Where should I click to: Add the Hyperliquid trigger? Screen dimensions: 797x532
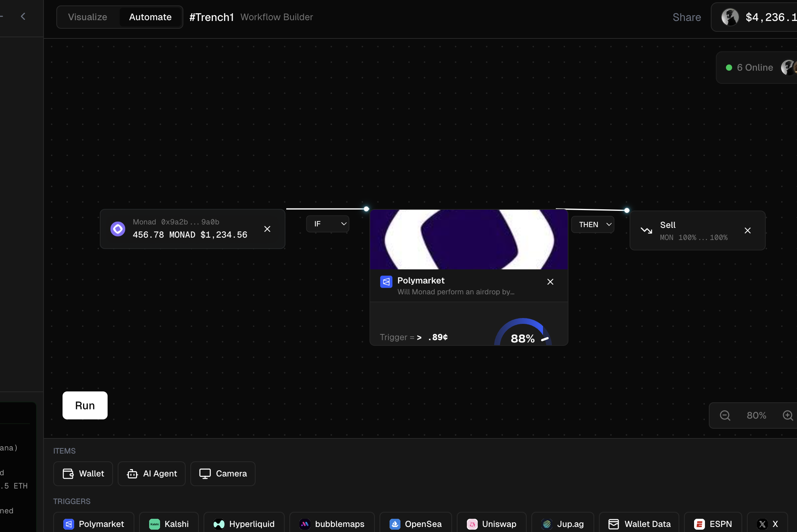point(243,523)
